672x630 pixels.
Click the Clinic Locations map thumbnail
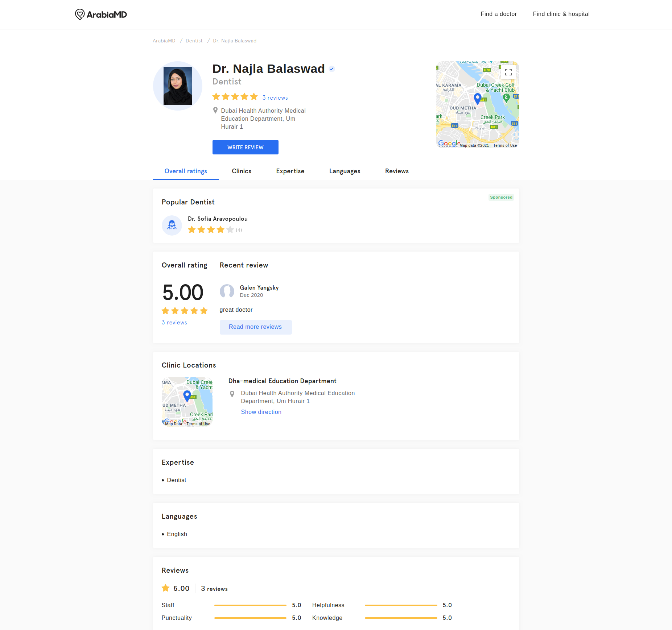click(187, 402)
